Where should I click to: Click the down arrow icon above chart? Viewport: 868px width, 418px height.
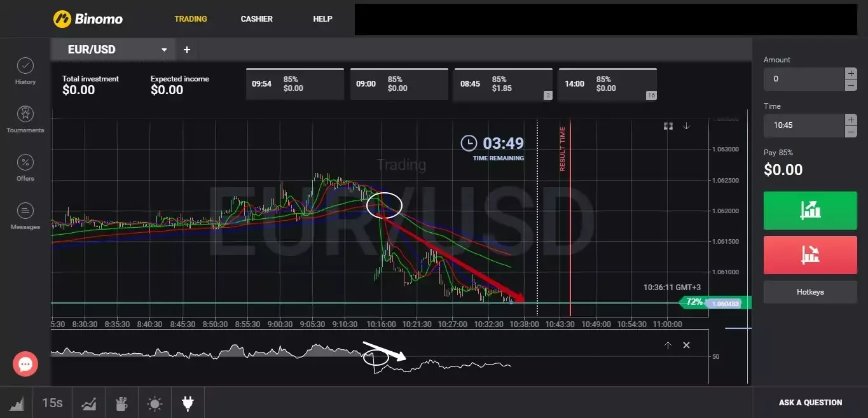pyautogui.click(x=687, y=126)
